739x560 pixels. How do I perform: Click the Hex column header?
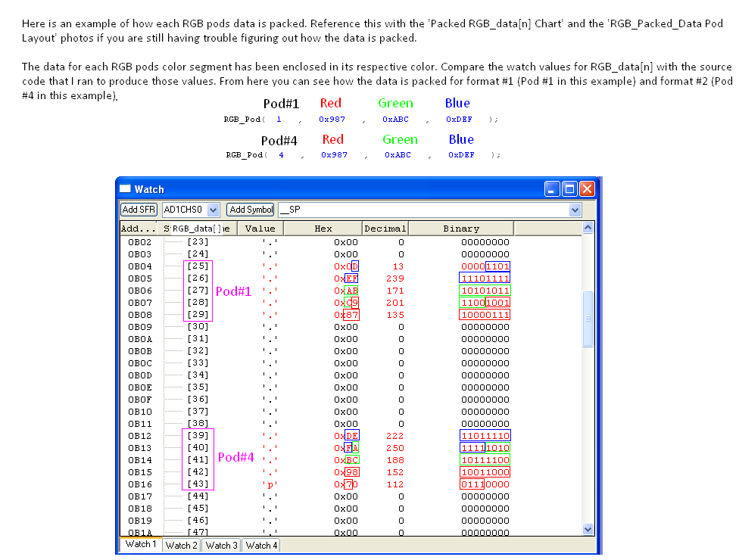click(x=323, y=229)
